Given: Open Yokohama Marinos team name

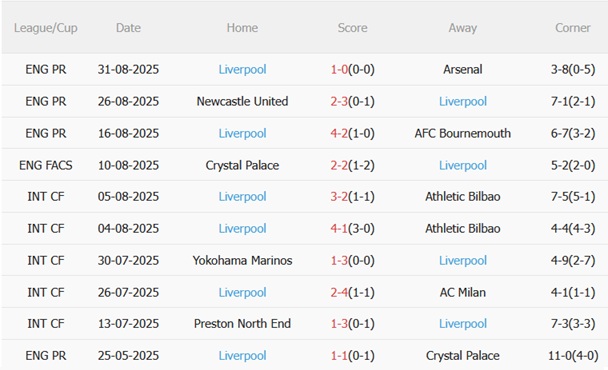Looking at the screenshot, I should point(242,260).
